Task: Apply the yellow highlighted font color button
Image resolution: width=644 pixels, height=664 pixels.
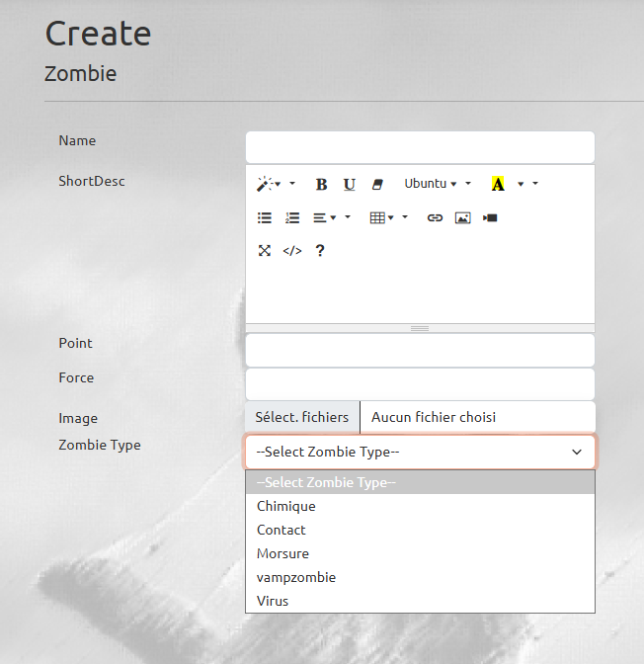Action: pyautogui.click(x=498, y=184)
